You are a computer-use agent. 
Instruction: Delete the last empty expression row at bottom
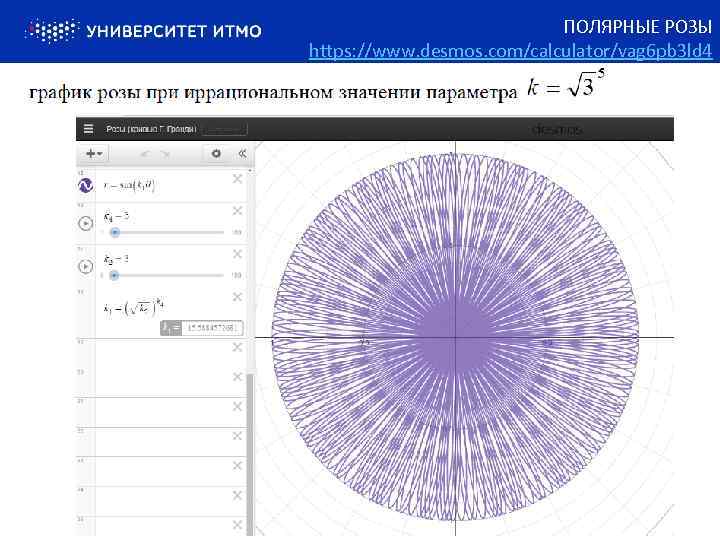click(237, 525)
